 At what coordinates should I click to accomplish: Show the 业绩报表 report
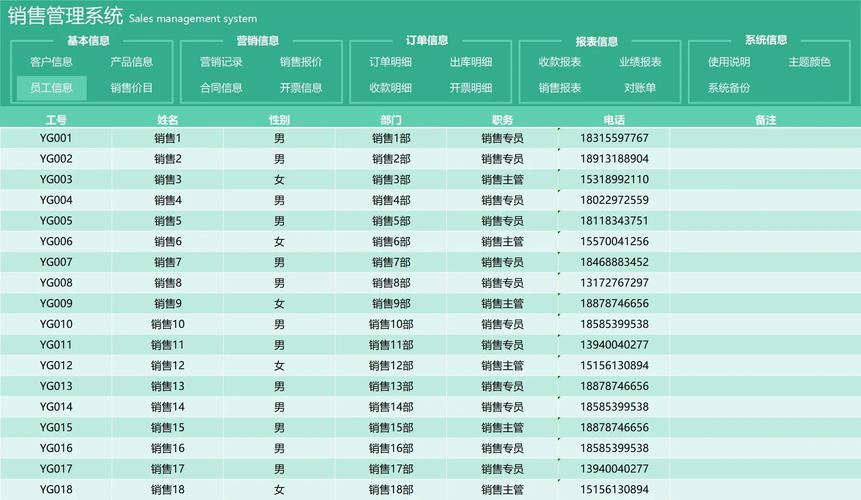coord(640,62)
